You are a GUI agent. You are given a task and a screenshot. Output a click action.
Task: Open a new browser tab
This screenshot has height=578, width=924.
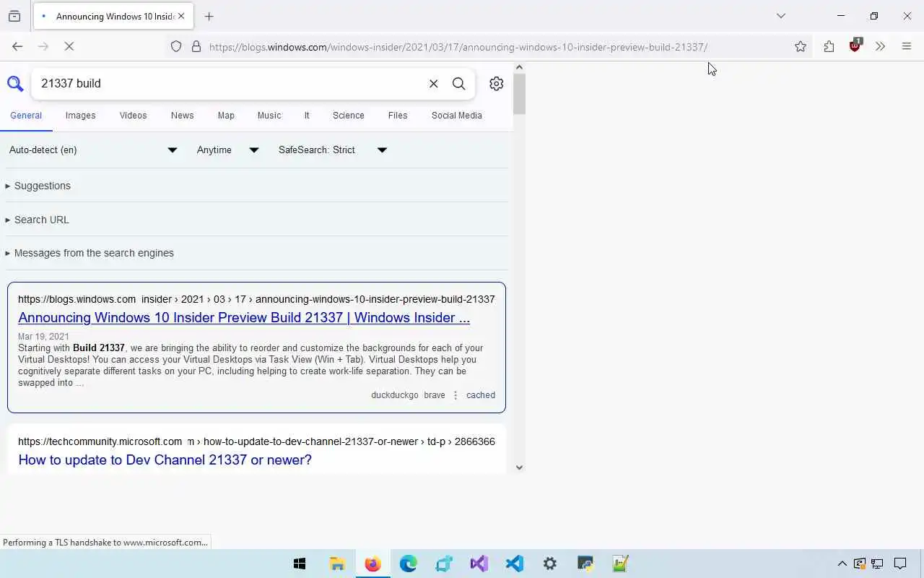(x=209, y=16)
